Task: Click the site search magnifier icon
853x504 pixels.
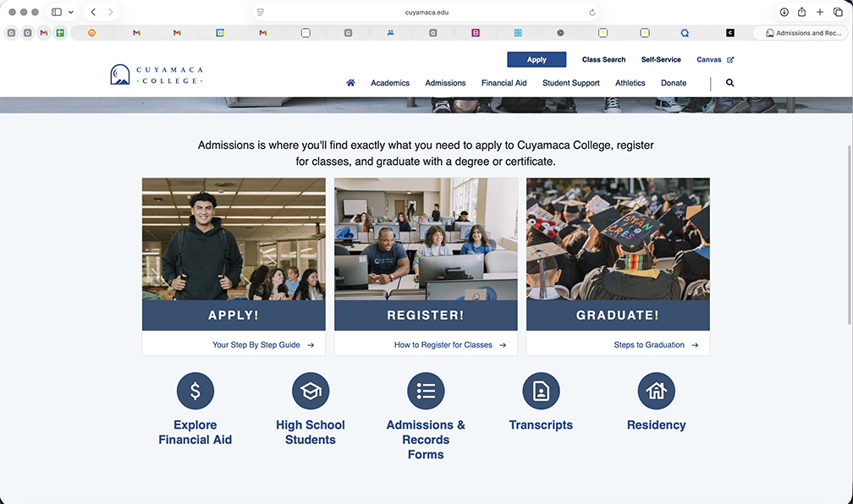Action: click(730, 83)
